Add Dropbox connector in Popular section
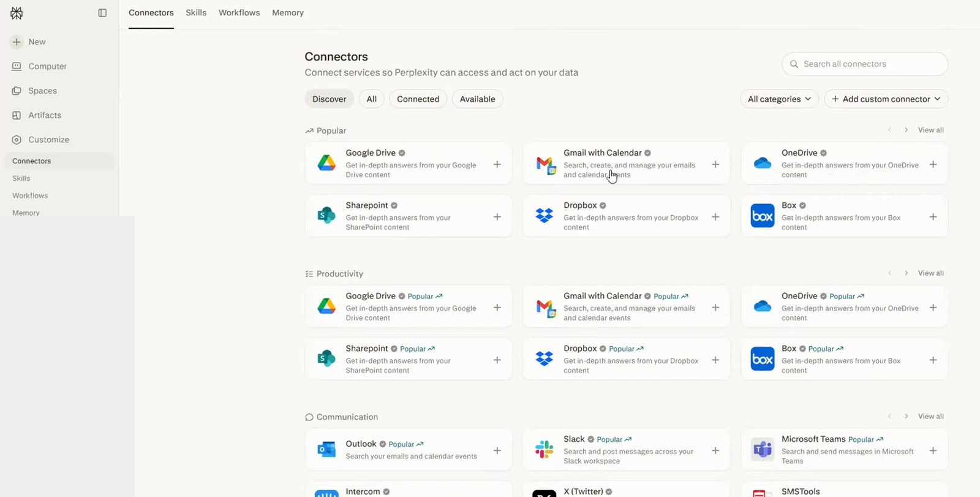 tap(715, 217)
